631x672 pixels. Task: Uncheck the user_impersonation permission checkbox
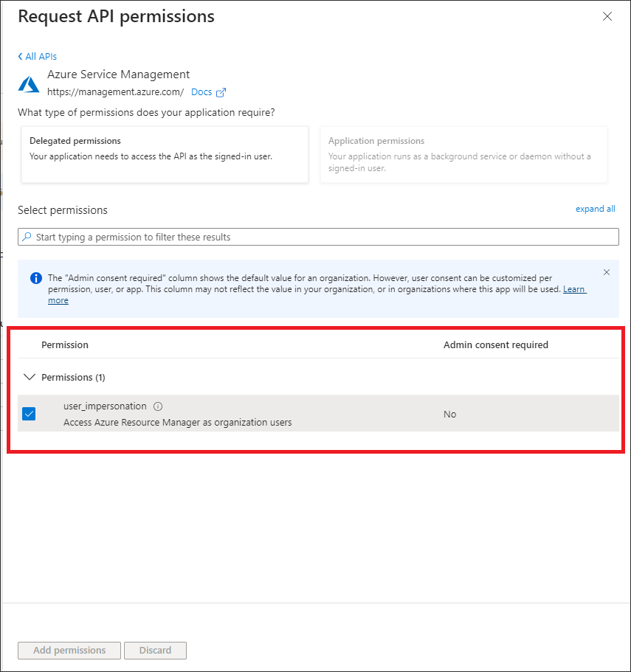[x=29, y=414]
